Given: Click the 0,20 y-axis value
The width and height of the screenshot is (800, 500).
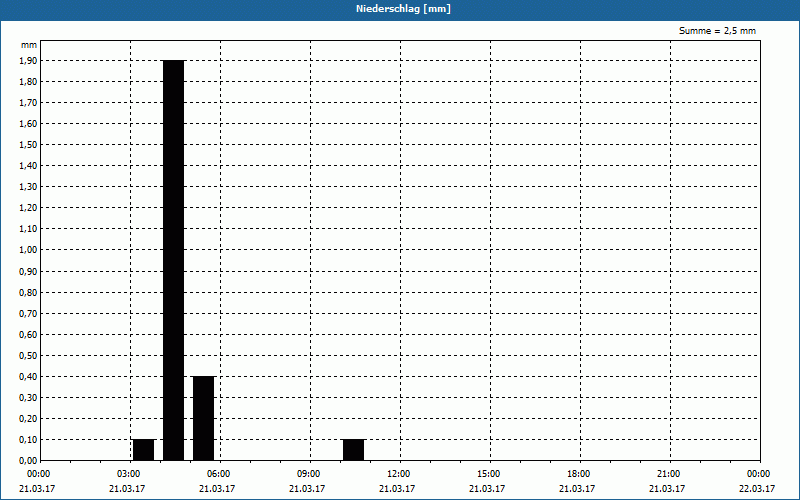Looking at the screenshot, I should click(x=28, y=419).
